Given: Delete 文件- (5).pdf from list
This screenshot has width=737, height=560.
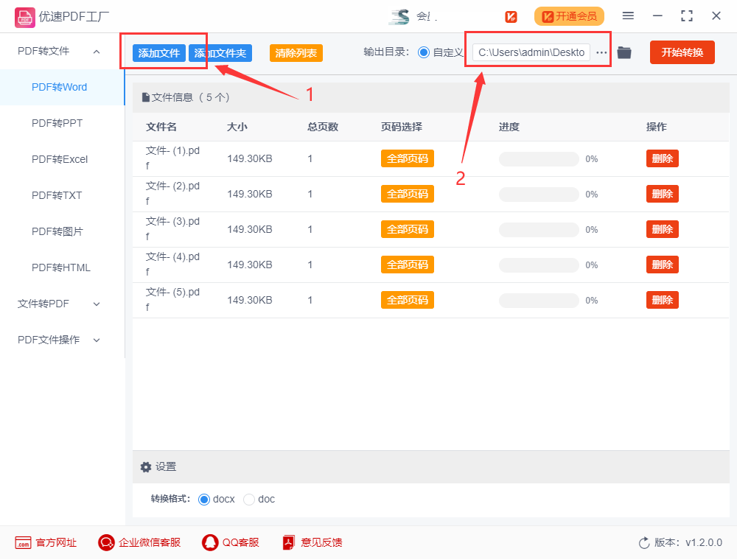Looking at the screenshot, I should click(663, 300).
